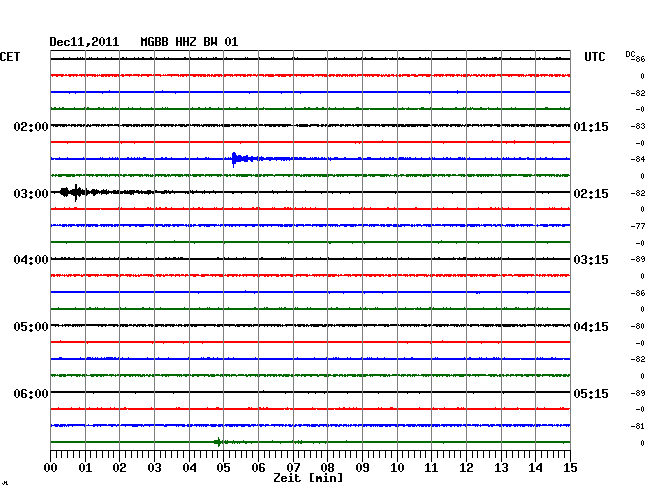
Task: Click the Zeit [min] axis title
Action: (308, 478)
